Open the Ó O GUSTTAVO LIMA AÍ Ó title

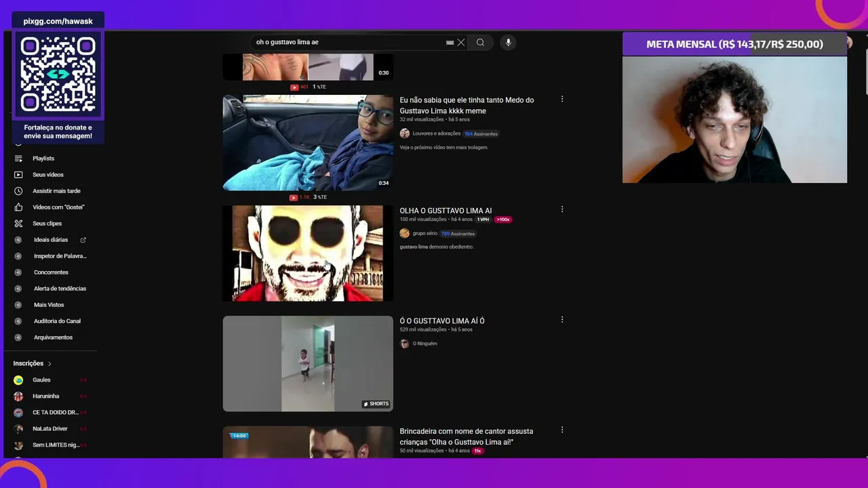(442, 321)
